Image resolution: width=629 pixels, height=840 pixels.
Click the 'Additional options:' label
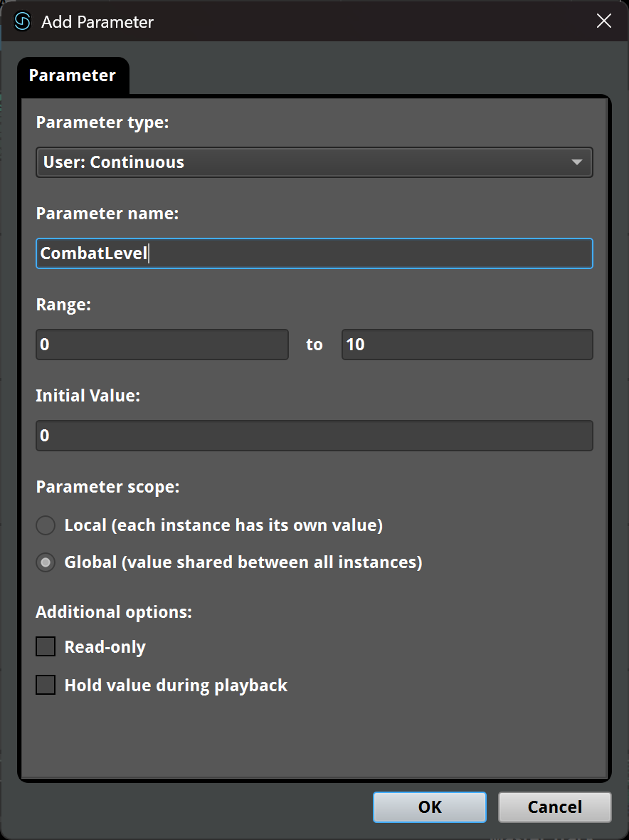tap(114, 612)
